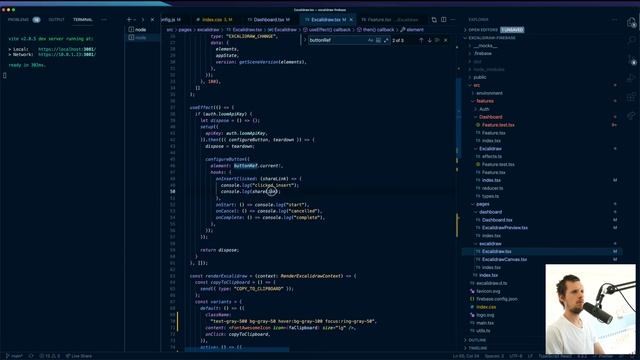Open Run and Debug view in activity bar

click(x=632, y=78)
